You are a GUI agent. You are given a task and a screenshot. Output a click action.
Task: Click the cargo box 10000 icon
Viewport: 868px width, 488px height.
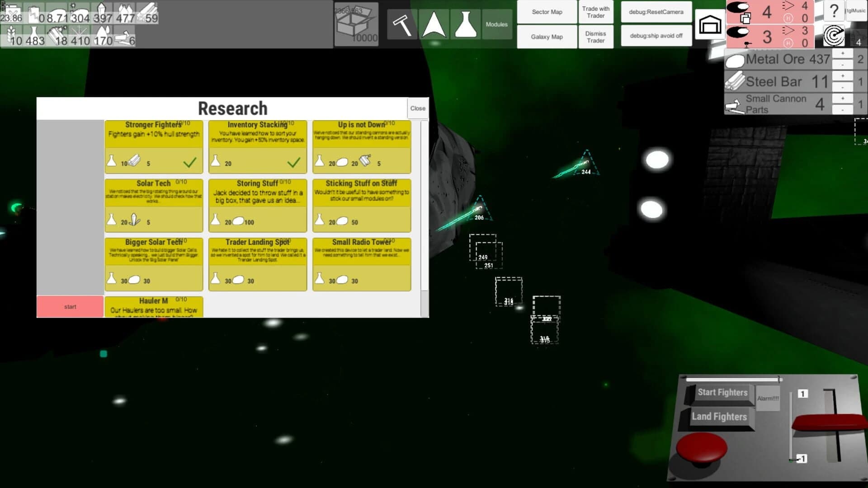356,24
